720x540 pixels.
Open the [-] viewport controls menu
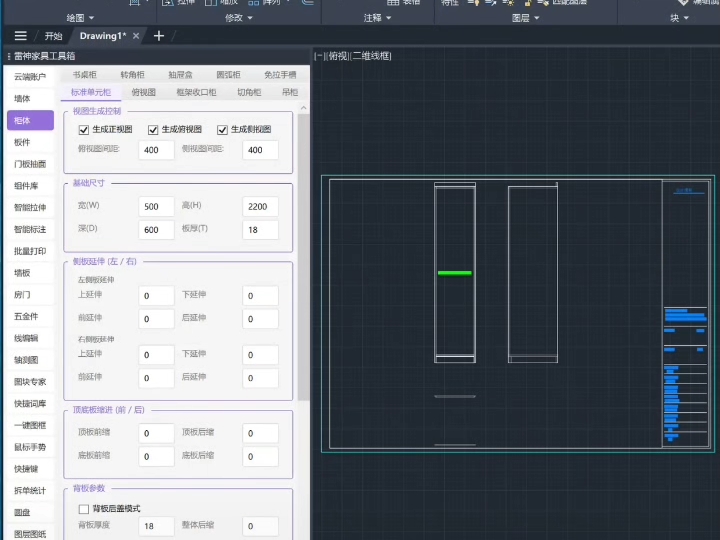[319, 56]
